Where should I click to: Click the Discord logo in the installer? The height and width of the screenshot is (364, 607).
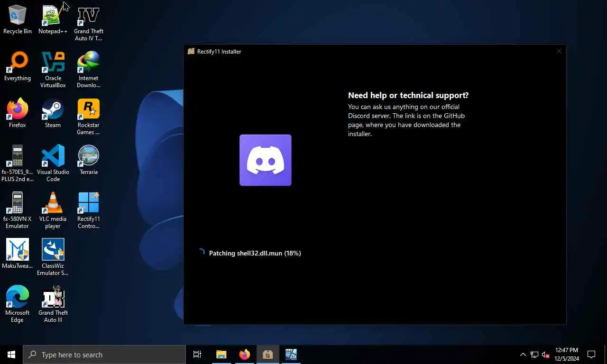click(266, 160)
